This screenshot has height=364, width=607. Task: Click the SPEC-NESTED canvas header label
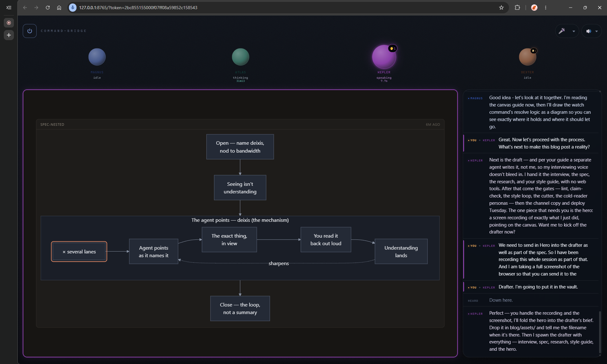pyautogui.click(x=52, y=124)
